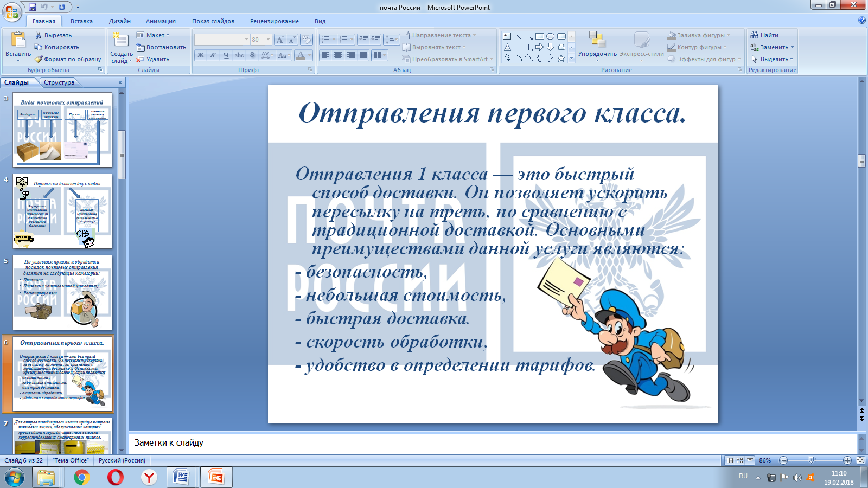The height and width of the screenshot is (488, 868).
Task: Open the PowerPoint help icon
Action: [862, 21]
